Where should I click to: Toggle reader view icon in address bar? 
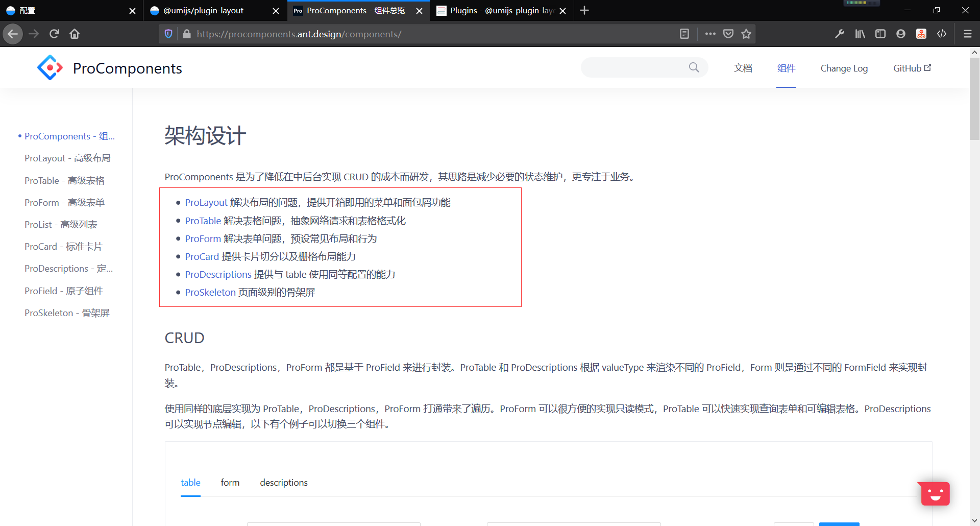pyautogui.click(x=684, y=34)
